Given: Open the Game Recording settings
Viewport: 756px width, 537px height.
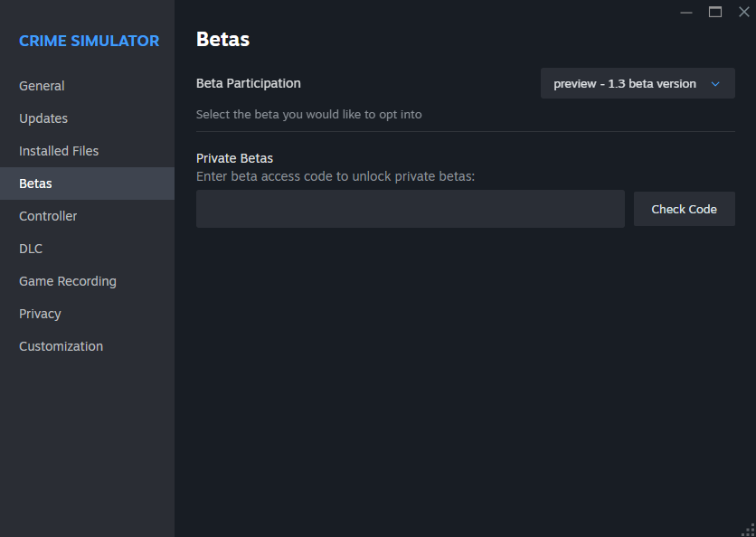Looking at the screenshot, I should point(68,281).
